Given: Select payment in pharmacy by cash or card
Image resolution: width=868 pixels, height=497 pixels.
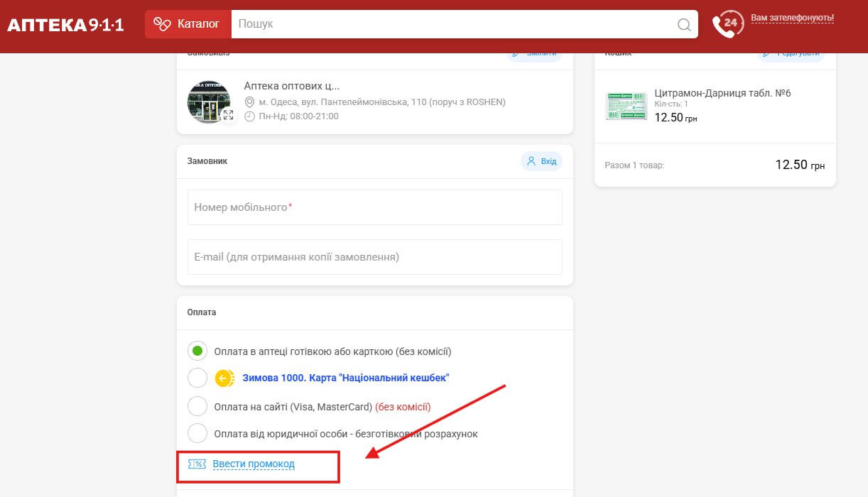Looking at the screenshot, I should coord(197,351).
